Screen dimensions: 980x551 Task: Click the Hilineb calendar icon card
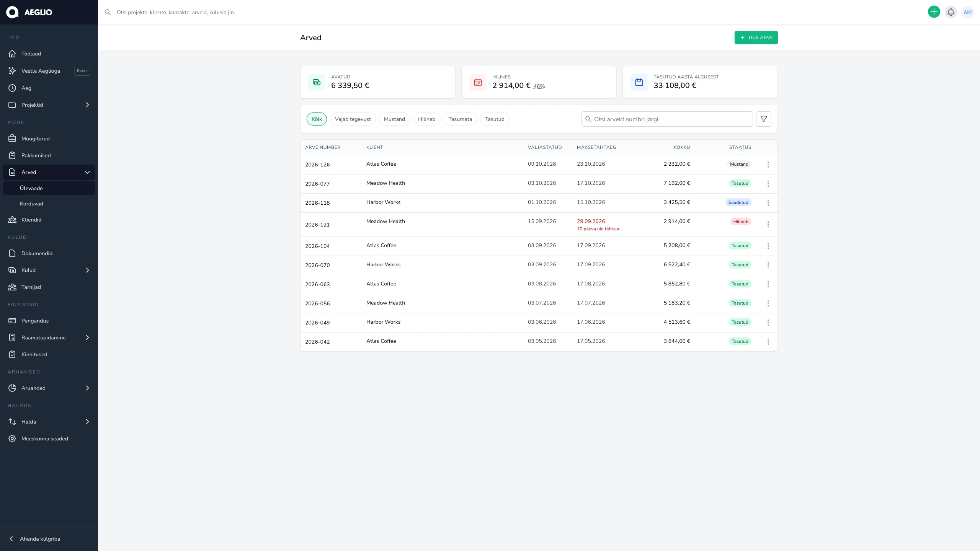click(478, 82)
